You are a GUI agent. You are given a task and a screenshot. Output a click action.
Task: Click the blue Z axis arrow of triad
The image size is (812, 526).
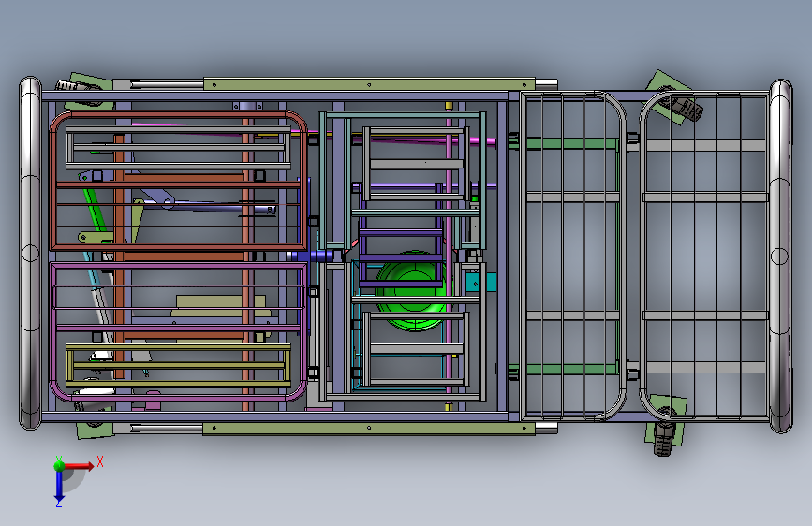[59, 486]
